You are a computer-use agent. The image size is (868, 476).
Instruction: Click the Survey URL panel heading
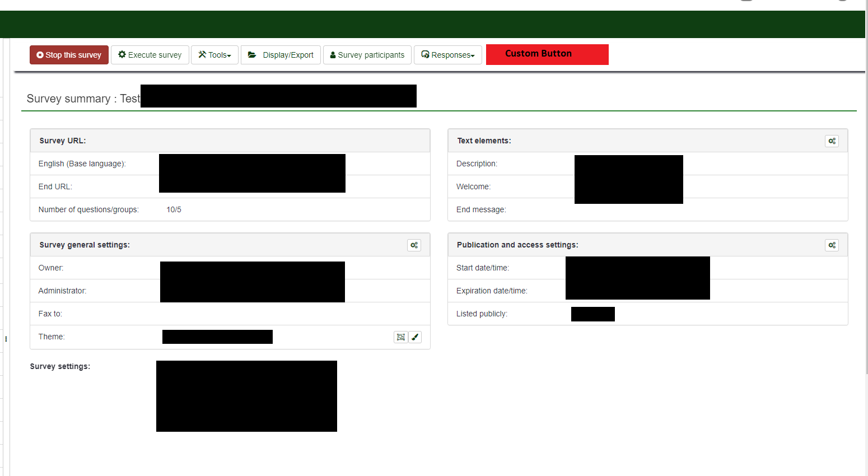(x=230, y=141)
